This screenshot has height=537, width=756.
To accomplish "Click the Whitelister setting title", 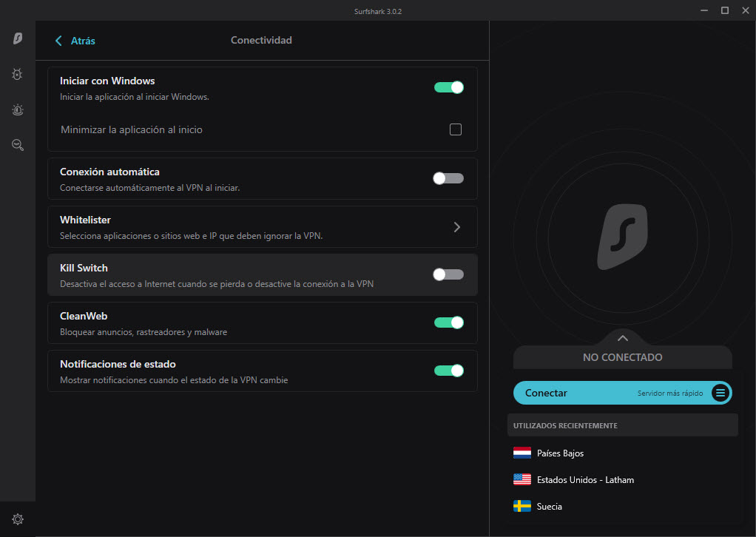I will [85, 220].
